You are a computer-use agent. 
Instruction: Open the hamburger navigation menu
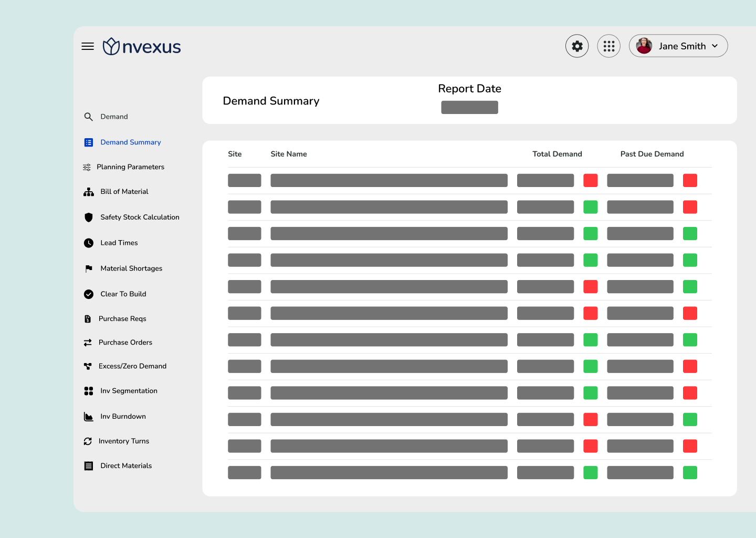coord(88,46)
